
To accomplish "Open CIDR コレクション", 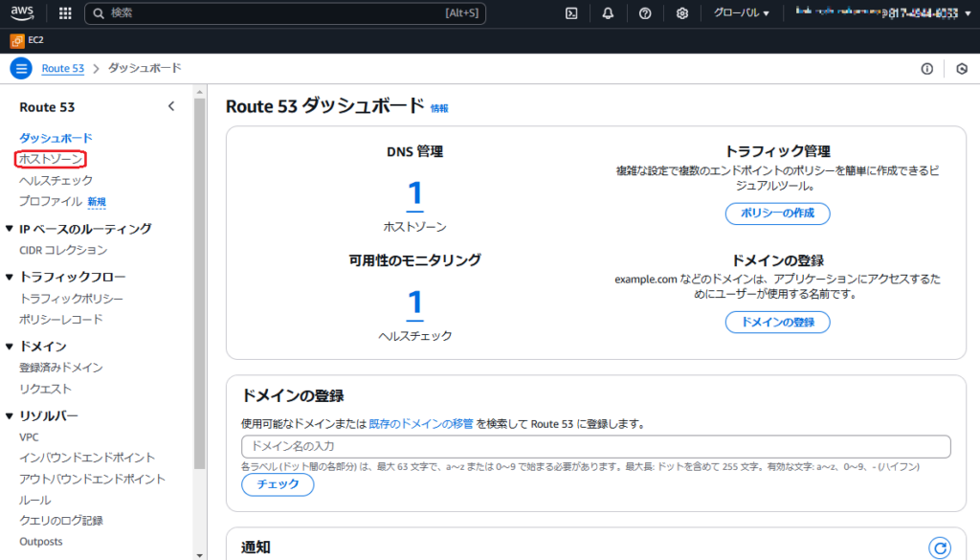I will [63, 250].
